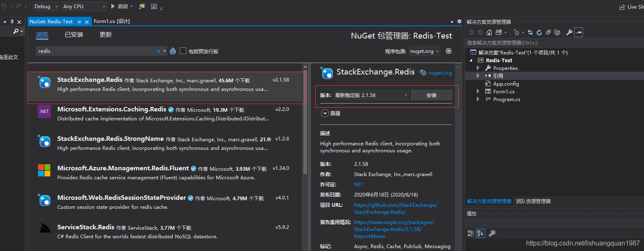Refresh the NuGet package search results
The image size is (644, 251).
point(173,51)
